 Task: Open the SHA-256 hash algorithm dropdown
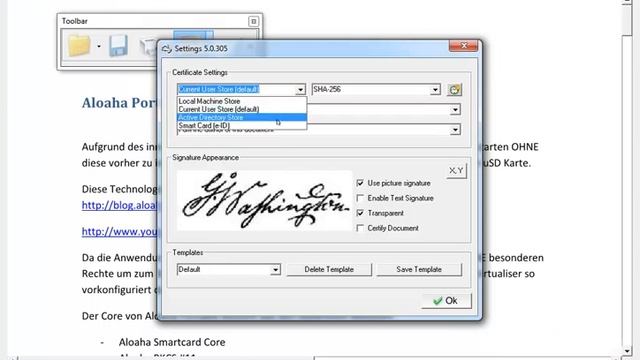436,89
